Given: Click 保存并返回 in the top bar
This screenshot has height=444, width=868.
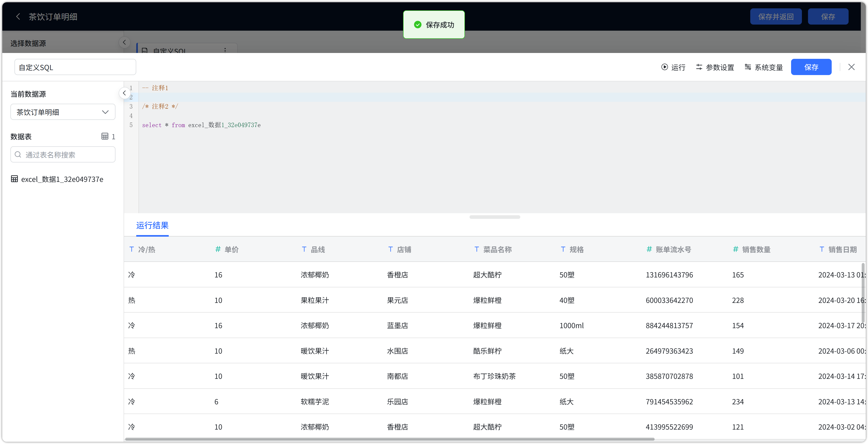Looking at the screenshot, I should pyautogui.click(x=776, y=16).
